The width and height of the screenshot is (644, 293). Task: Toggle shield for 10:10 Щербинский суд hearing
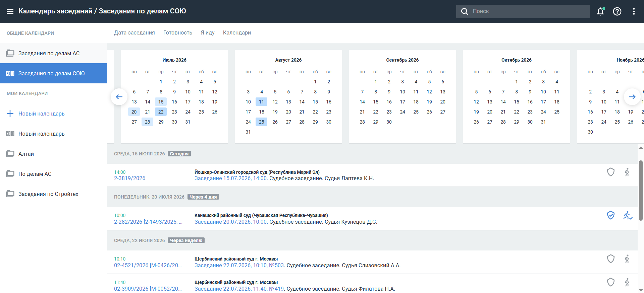[x=611, y=259]
